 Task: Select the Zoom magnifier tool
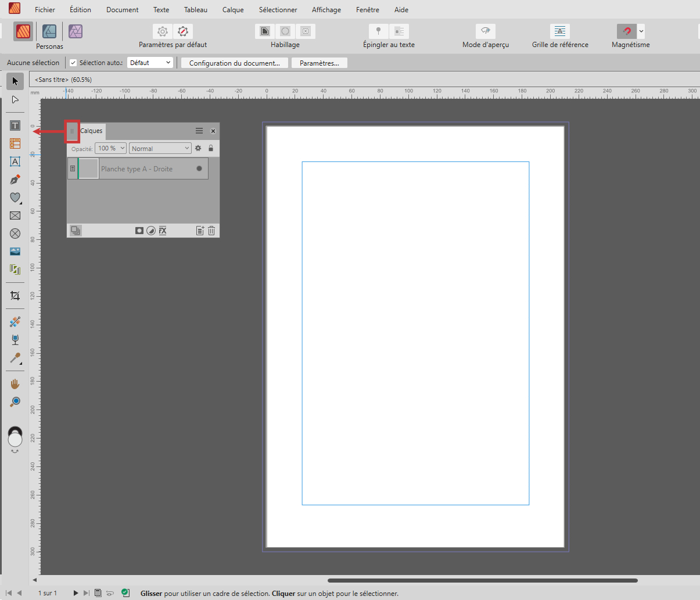coord(15,402)
